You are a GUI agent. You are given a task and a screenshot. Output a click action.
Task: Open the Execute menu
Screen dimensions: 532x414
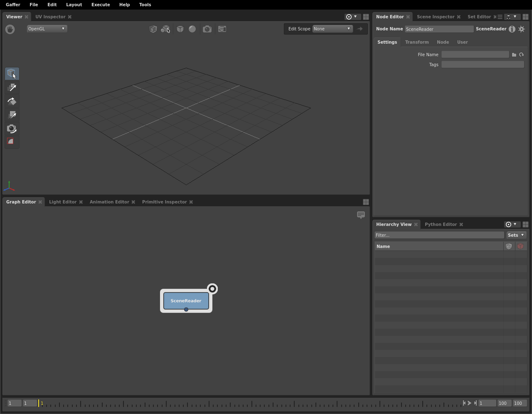point(101,5)
